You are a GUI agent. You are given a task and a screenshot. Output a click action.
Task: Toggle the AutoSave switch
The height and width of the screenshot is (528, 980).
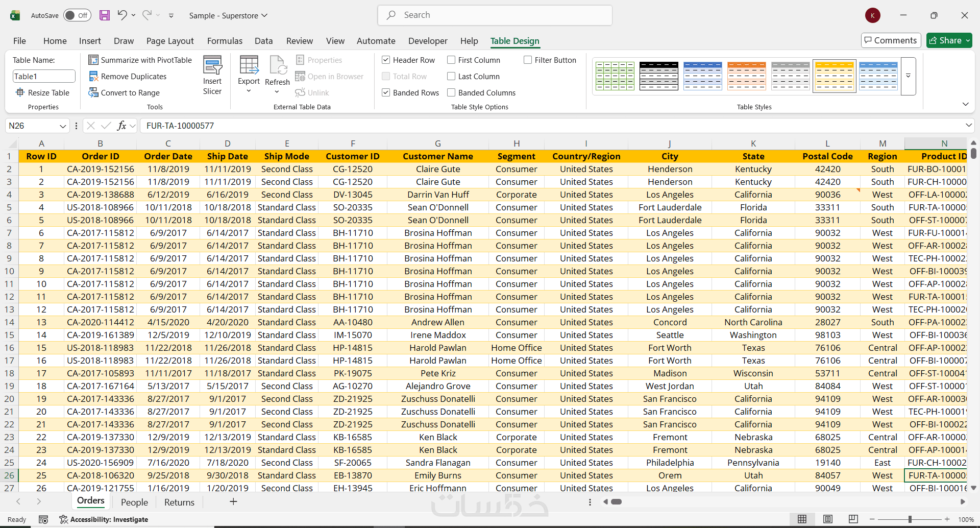pos(77,15)
